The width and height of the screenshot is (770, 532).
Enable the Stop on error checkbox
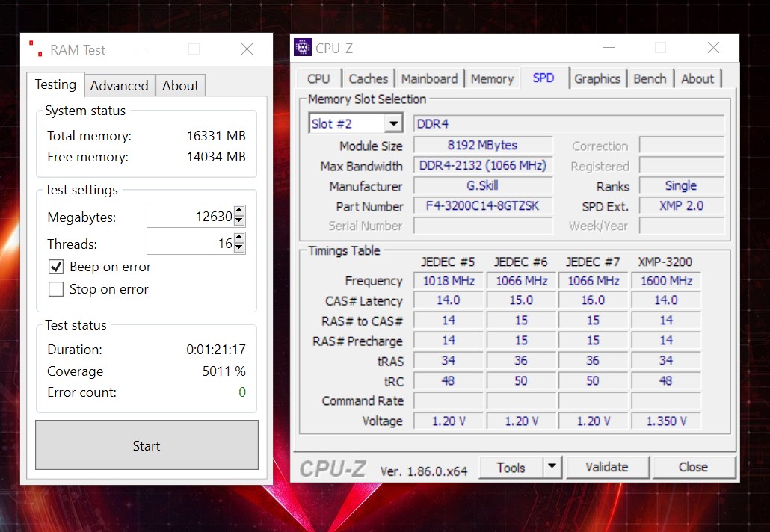tap(56, 289)
